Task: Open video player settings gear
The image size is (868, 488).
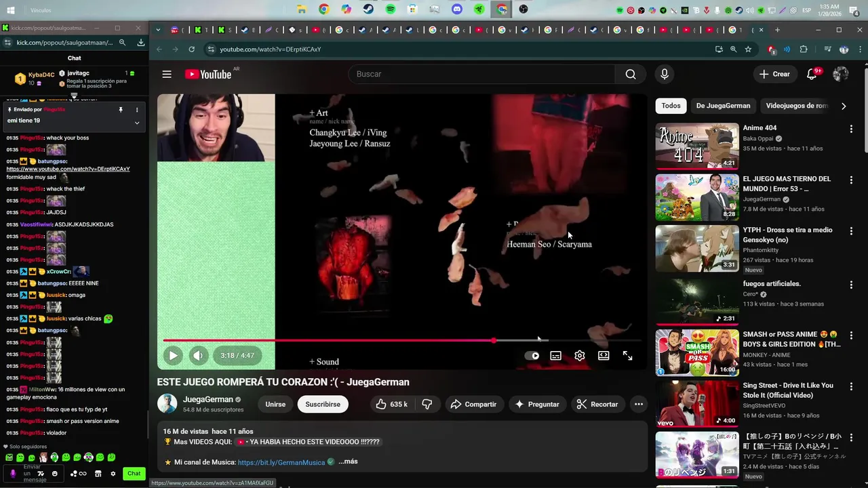Action: tap(580, 356)
